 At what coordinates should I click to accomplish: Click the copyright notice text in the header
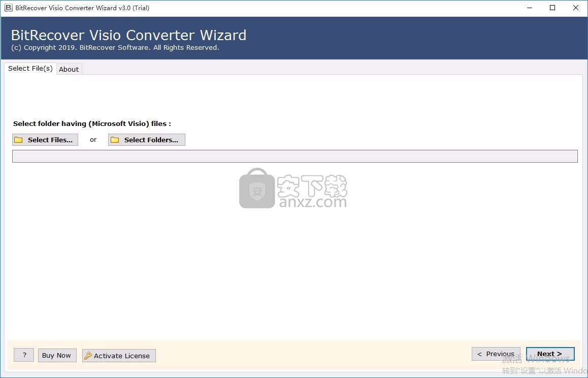point(115,48)
